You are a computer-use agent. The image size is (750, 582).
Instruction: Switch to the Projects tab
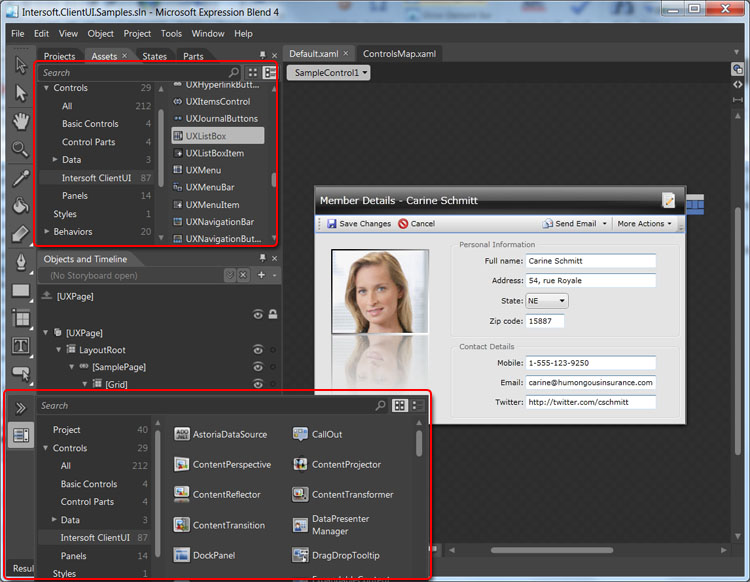click(x=59, y=56)
